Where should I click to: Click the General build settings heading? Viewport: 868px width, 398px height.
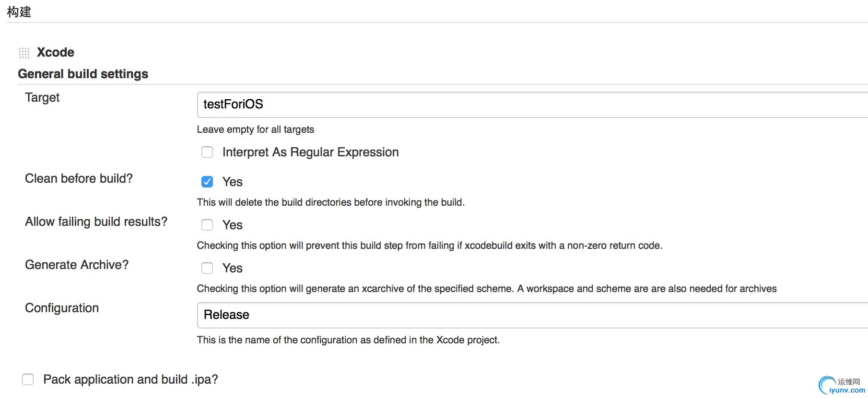83,74
